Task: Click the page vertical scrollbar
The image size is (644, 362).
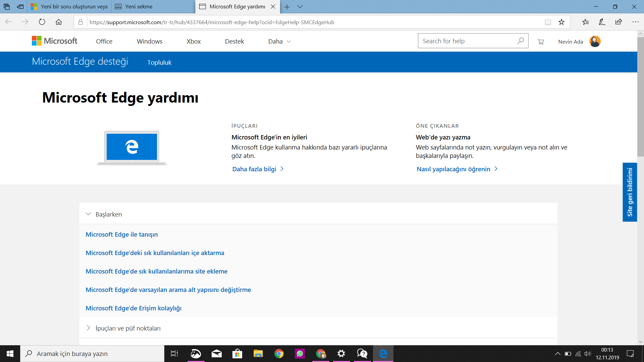Action: point(640,97)
